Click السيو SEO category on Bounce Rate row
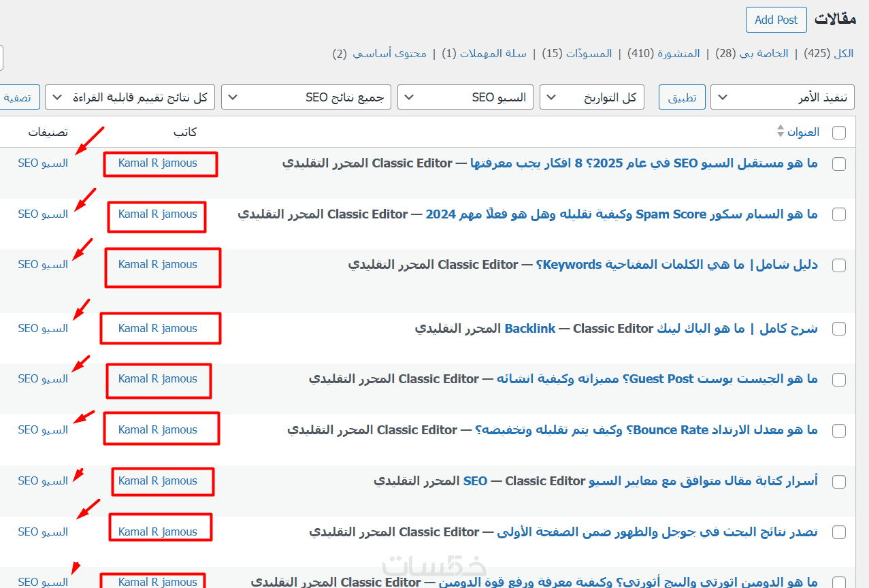This screenshot has width=869, height=588. (43, 430)
